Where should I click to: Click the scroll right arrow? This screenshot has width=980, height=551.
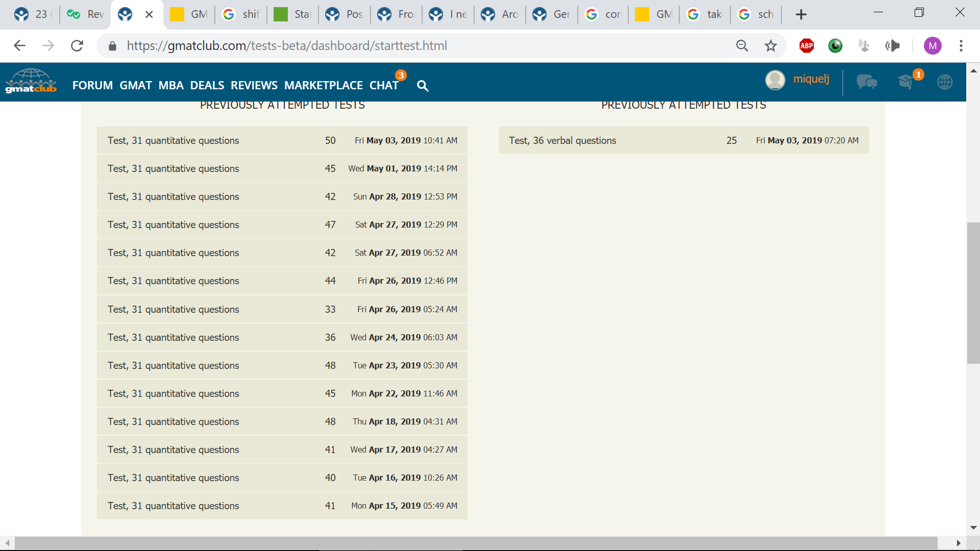[x=958, y=543]
